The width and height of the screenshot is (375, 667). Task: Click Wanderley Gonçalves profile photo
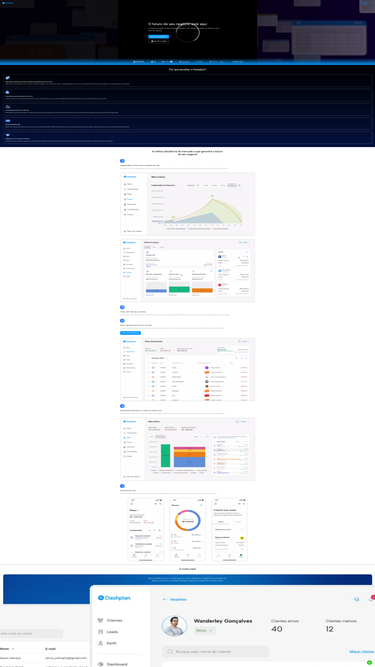[x=174, y=626]
